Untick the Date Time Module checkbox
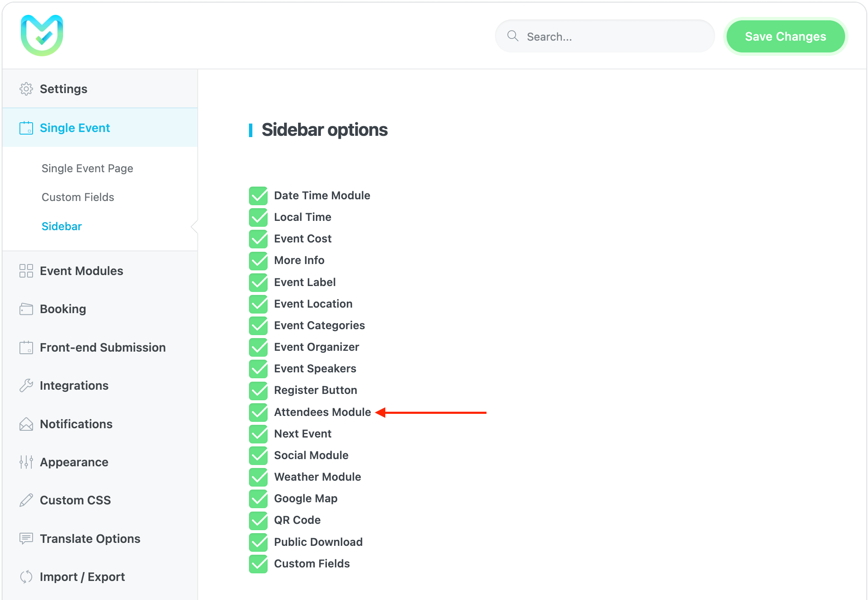Screen dimensions: 868x600 pos(258,195)
